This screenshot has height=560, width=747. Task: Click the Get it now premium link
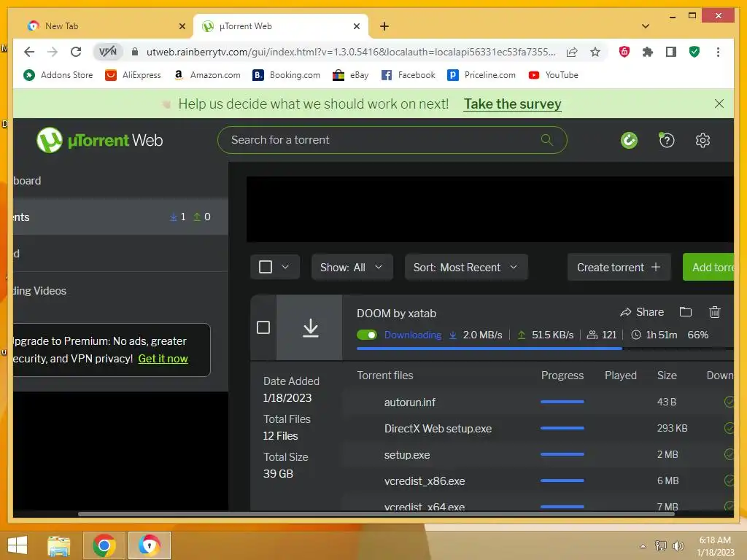coord(163,359)
